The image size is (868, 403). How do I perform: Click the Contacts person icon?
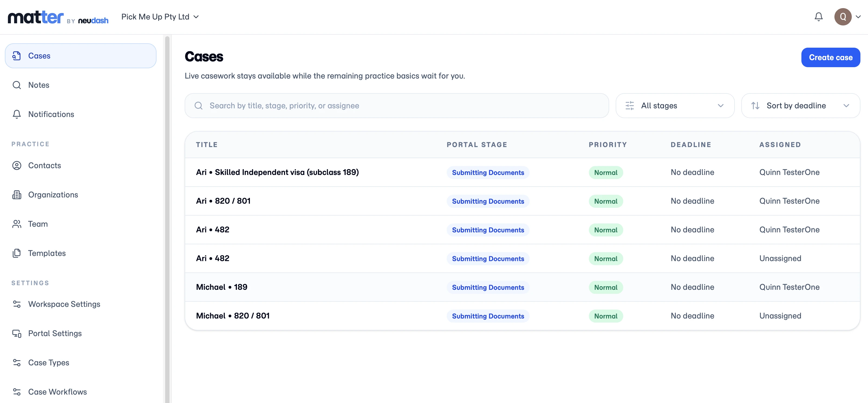click(17, 165)
